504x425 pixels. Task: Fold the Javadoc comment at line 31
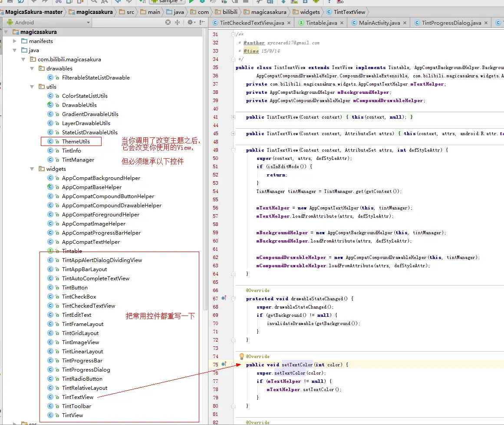tap(234, 34)
